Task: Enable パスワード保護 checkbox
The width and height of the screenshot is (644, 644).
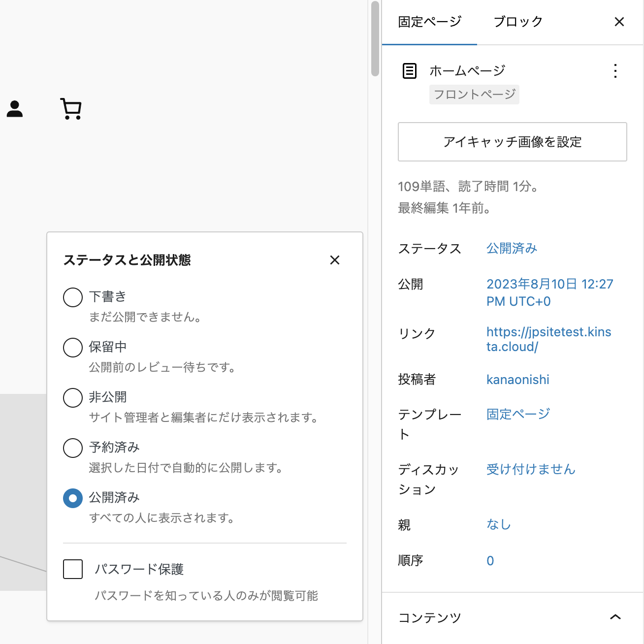Action: (72, 569)
